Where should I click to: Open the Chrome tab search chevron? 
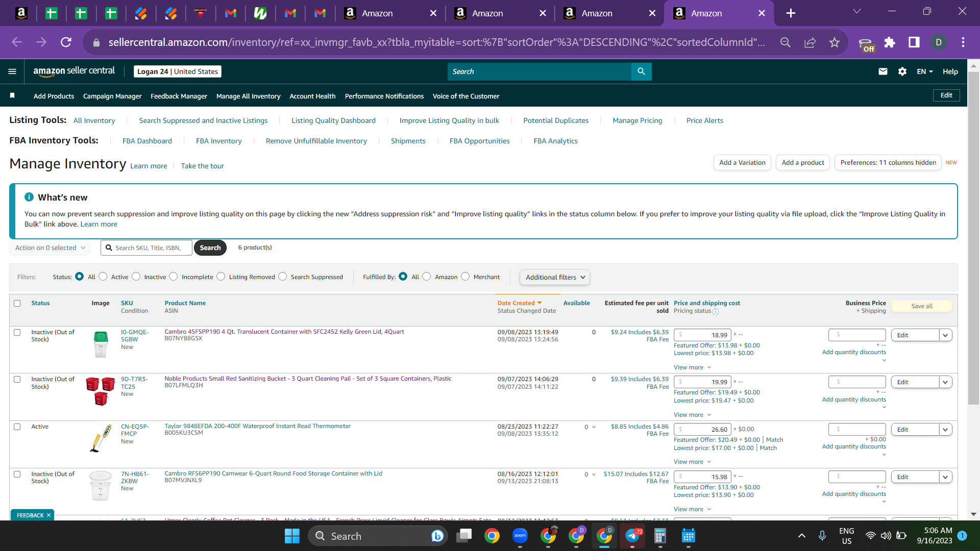click(857, 11)
